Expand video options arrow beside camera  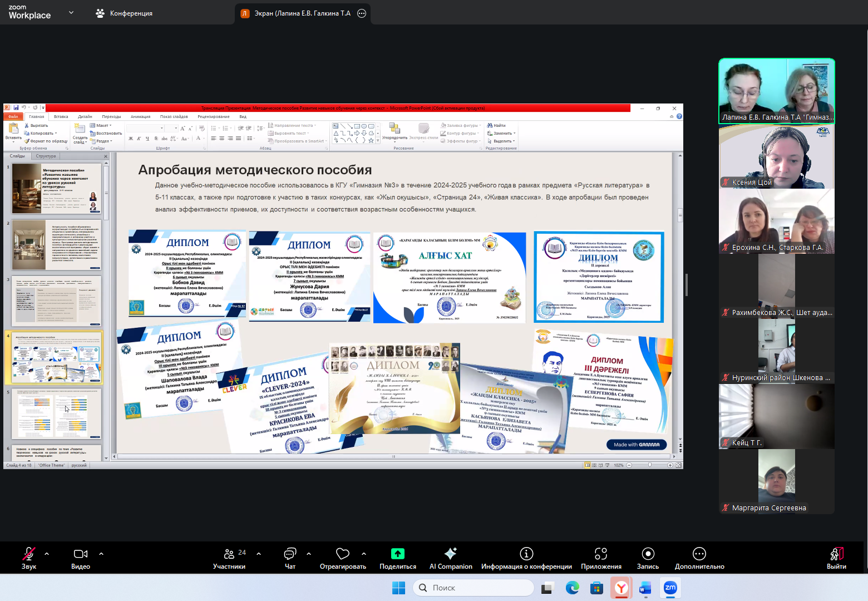pos(101,554)
